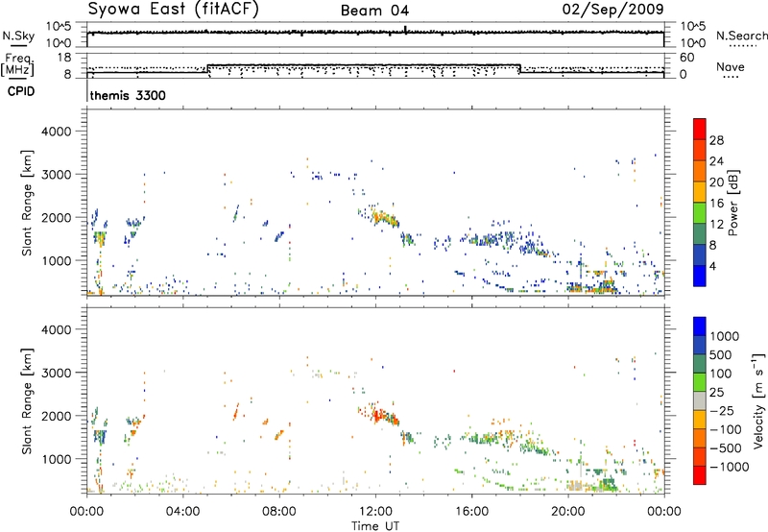The width and height of the screenshot is (768, 532).
Task: Pick the red bottom segment of velocity colorbar
Action: point(700,475)
